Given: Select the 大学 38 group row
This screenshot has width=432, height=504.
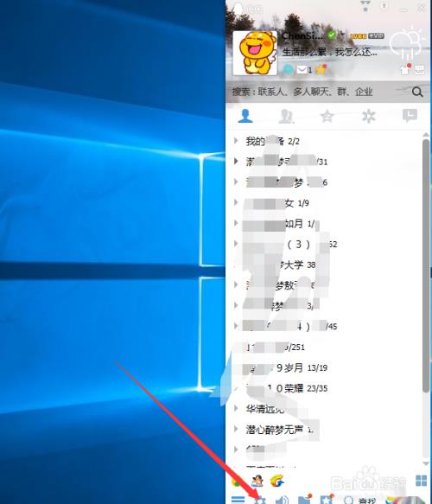Looking at the screenshot, I should 324,265.
